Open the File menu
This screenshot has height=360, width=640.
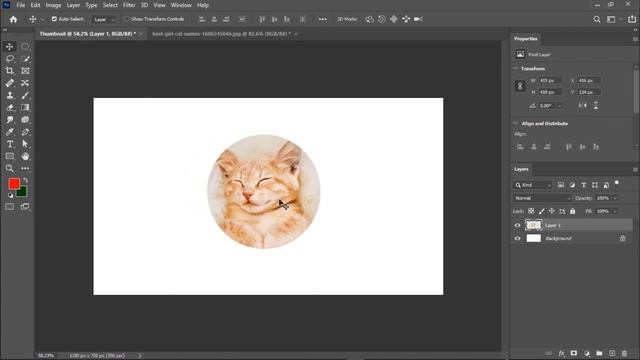[21, 5]
